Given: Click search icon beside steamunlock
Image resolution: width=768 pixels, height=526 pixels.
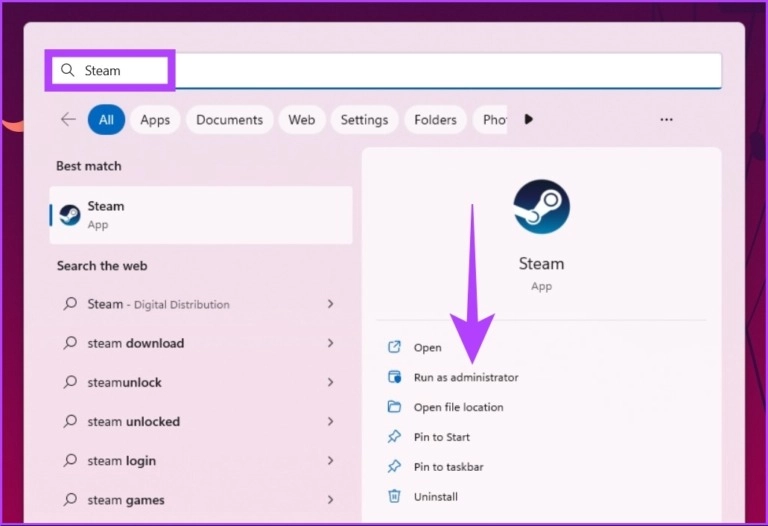Looking at the screenshot, I should pos(70,382).
